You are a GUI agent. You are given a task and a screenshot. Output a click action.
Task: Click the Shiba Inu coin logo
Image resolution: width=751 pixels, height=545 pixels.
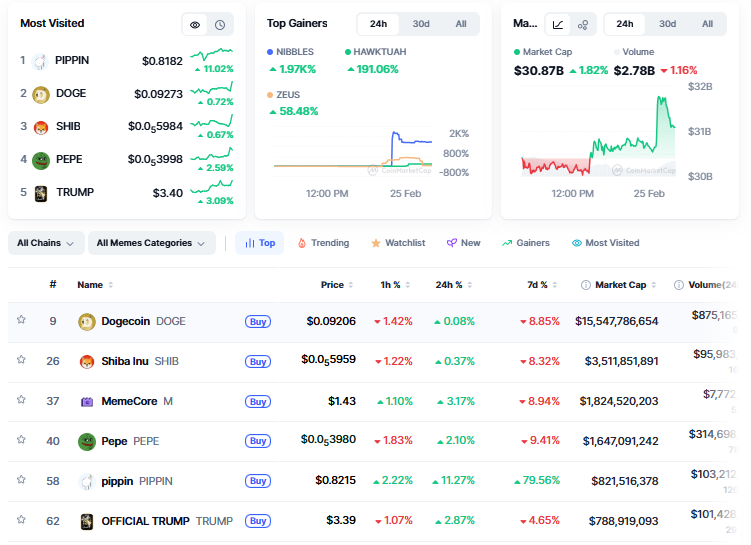tap(86, 361)
